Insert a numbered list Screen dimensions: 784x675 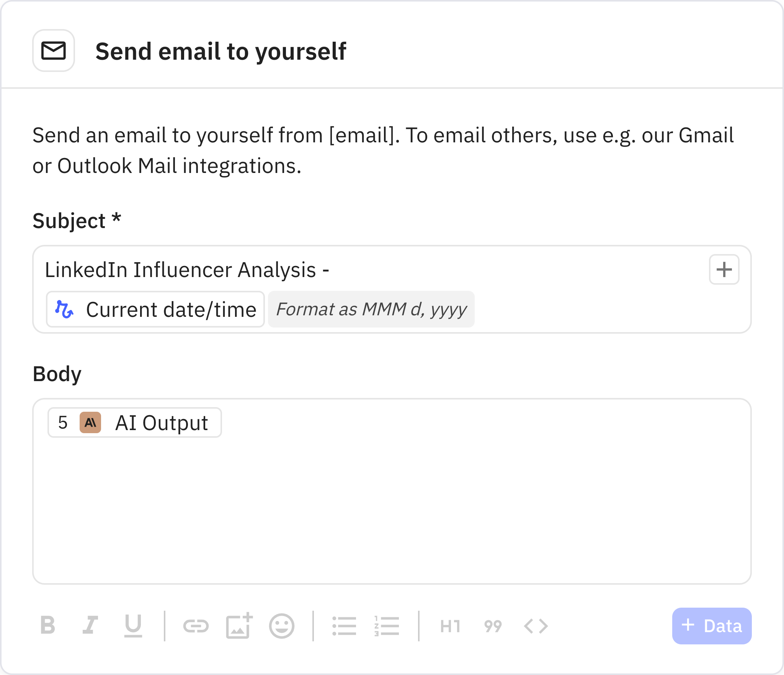(386, 625)
